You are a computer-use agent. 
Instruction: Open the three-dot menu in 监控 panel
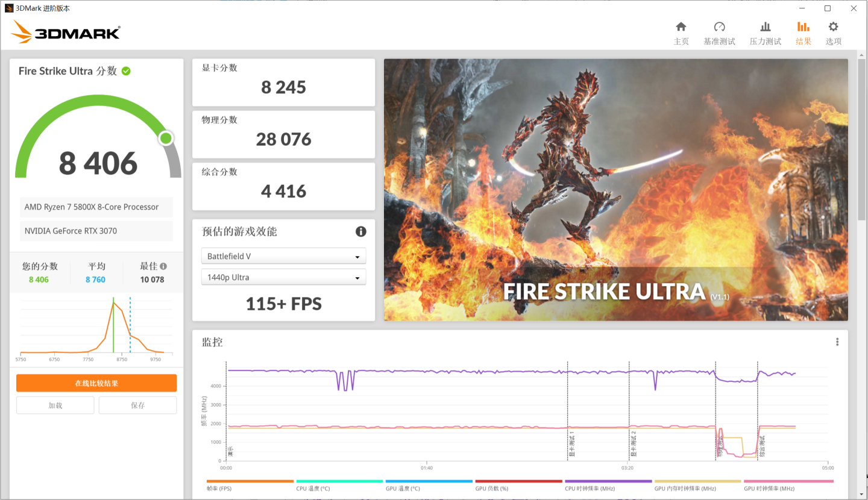click(837, 342)
